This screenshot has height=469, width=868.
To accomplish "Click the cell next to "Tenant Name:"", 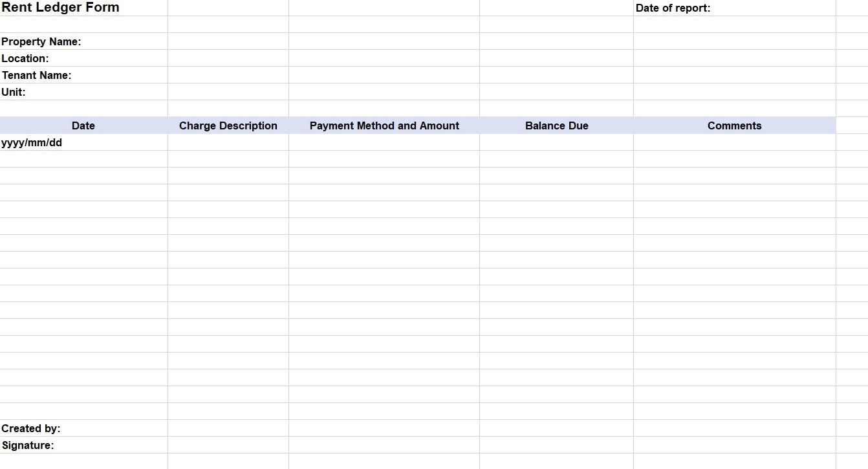I will tap(228, 75).
